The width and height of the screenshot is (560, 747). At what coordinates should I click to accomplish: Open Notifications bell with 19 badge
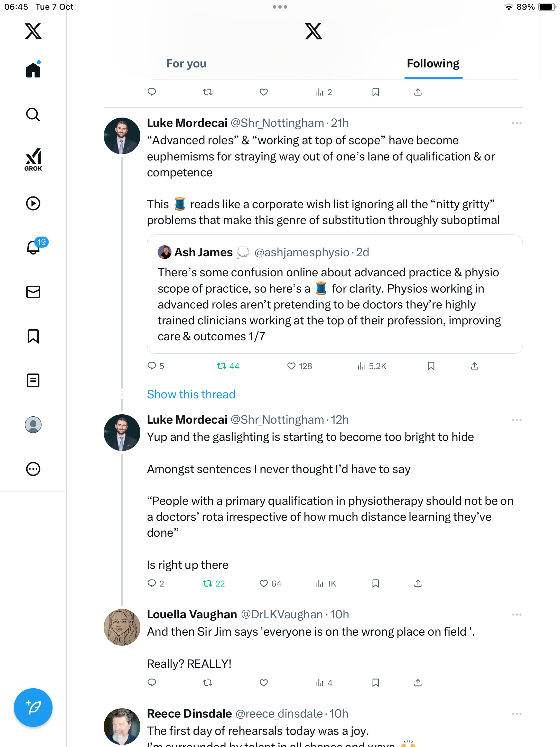tap(34, 248)
